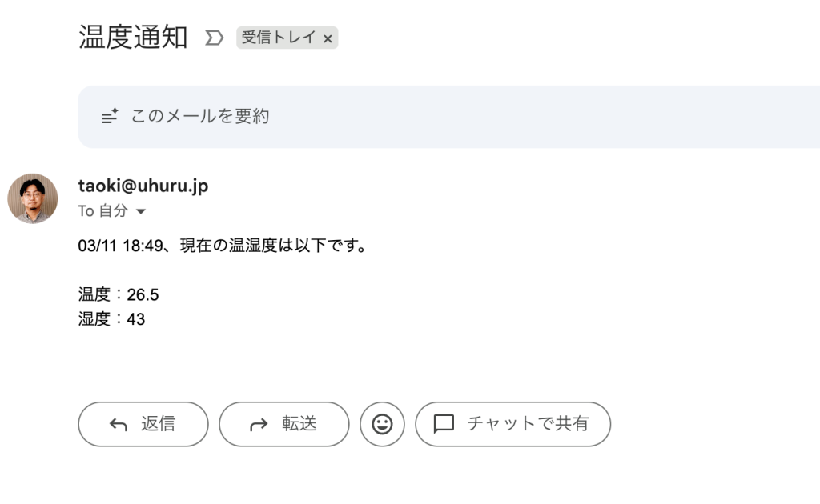Click the chat bubble icon
This screenshot has height=504, width=820.
tap(444, 424)
